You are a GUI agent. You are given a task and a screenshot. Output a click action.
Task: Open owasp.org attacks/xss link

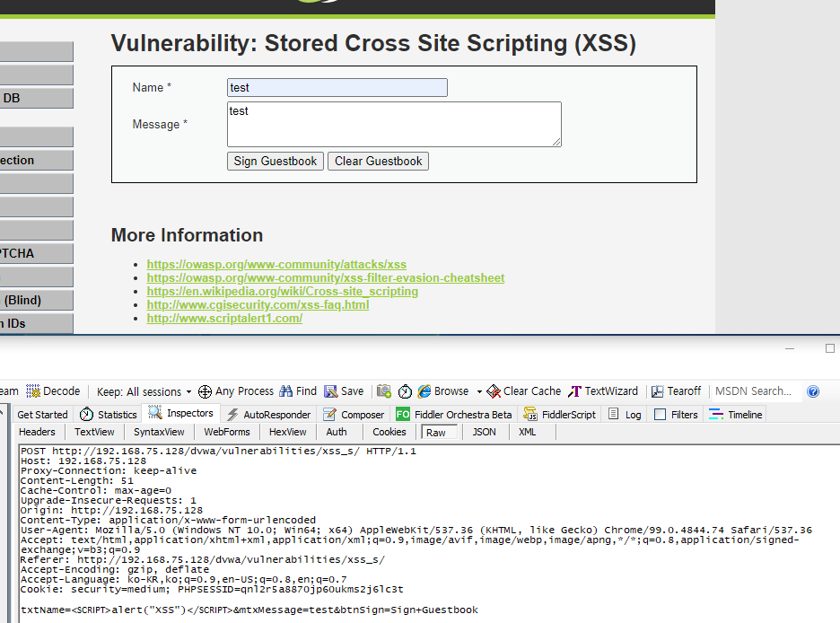(x=276, y=265)
